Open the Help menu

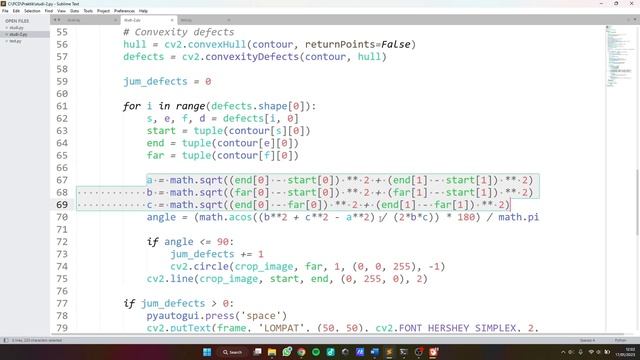pyautogui.click(x=143, y=11)
